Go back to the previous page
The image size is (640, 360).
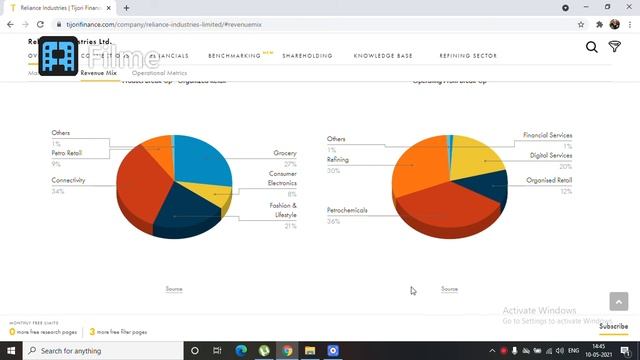[10, 24]
